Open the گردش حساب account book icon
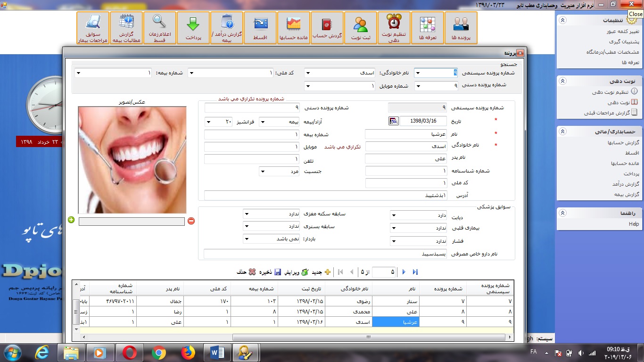This screenshot has height=362, width=644. tap(327, 27)
